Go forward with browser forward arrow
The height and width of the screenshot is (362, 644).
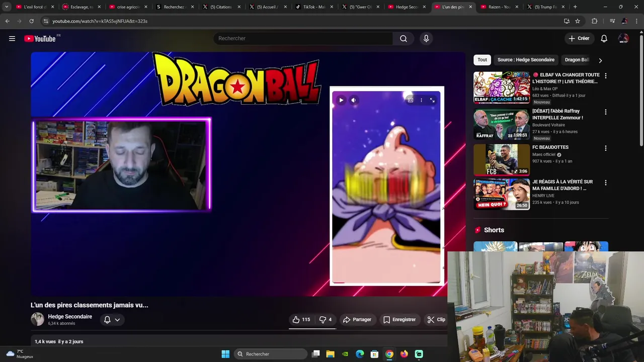click(19, 21)
